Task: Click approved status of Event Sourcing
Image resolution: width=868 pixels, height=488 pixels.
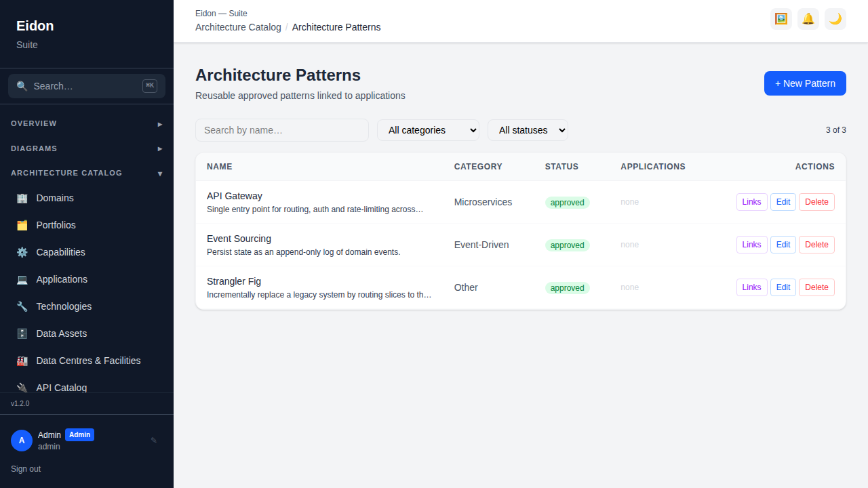Action: 568,245
